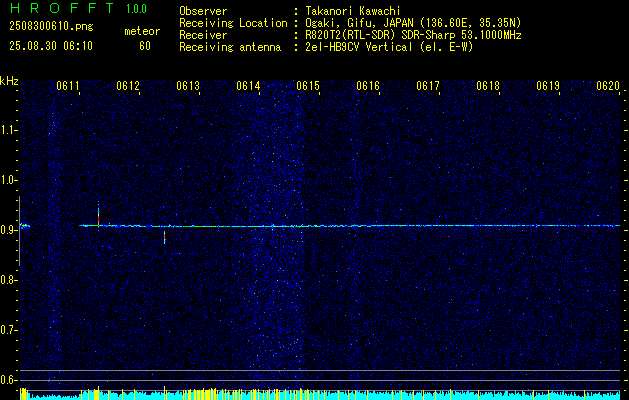Click the 0.8 kHz axis label
The width and height of the screenshot is (629, 400).
pyautogui.click(x=9, y=280)
